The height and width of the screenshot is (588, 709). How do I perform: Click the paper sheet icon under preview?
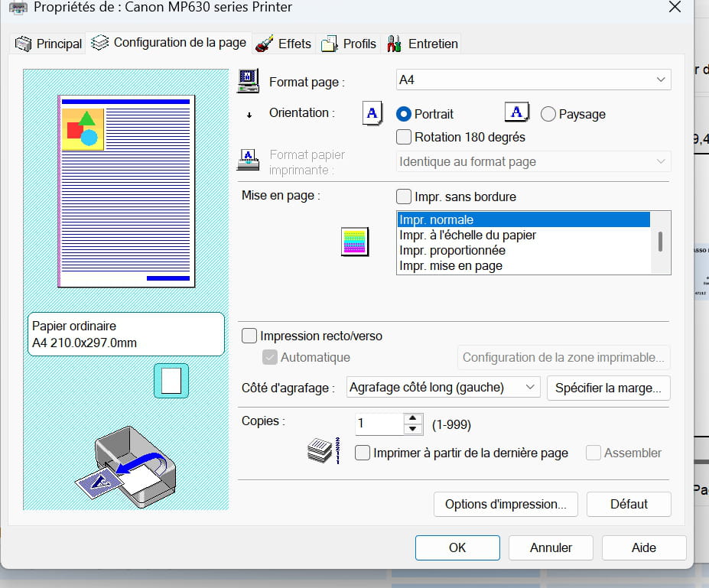(x=171, y=380)
